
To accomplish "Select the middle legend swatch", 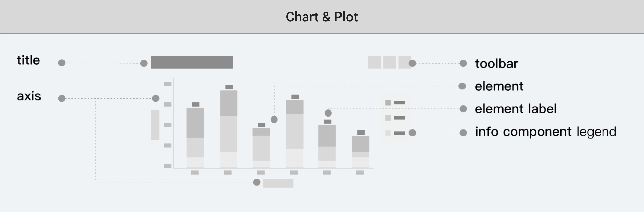I will [388, 118].
